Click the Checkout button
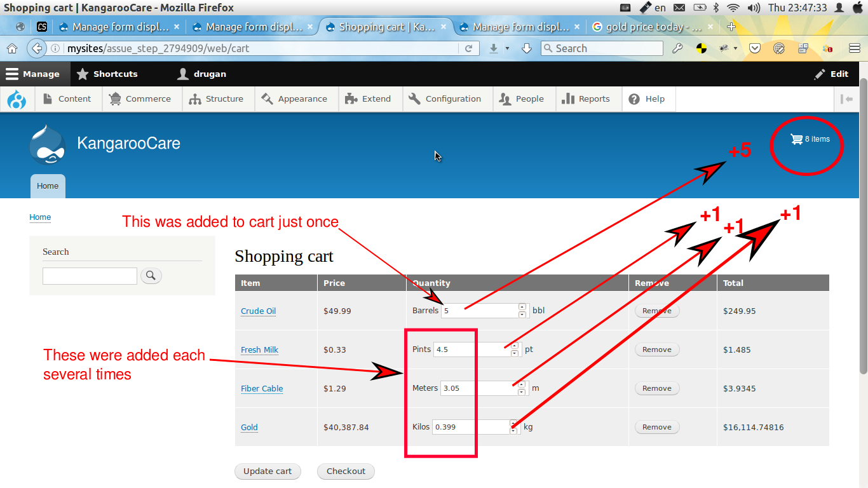 point(346,471)
